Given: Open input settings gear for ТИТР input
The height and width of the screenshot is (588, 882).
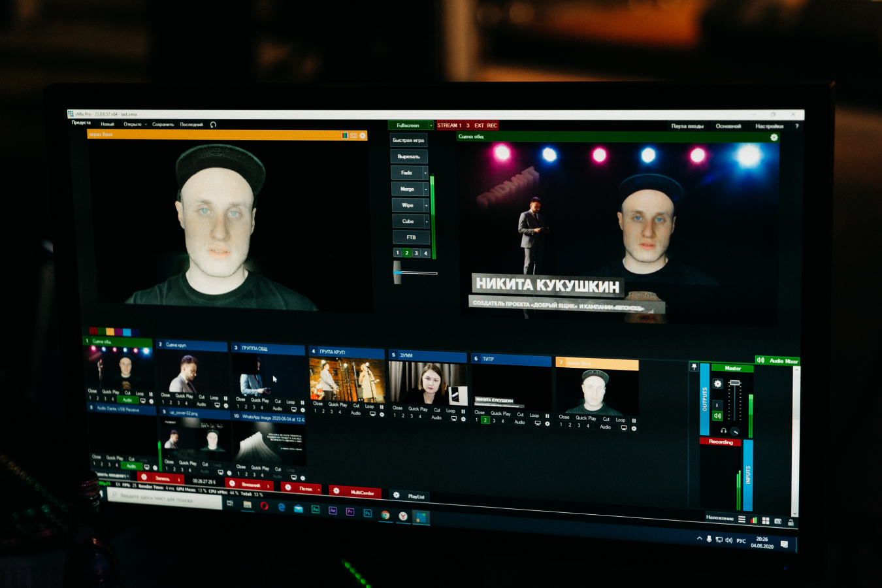Looking at the screenshot, I should (x=547, y=423).
